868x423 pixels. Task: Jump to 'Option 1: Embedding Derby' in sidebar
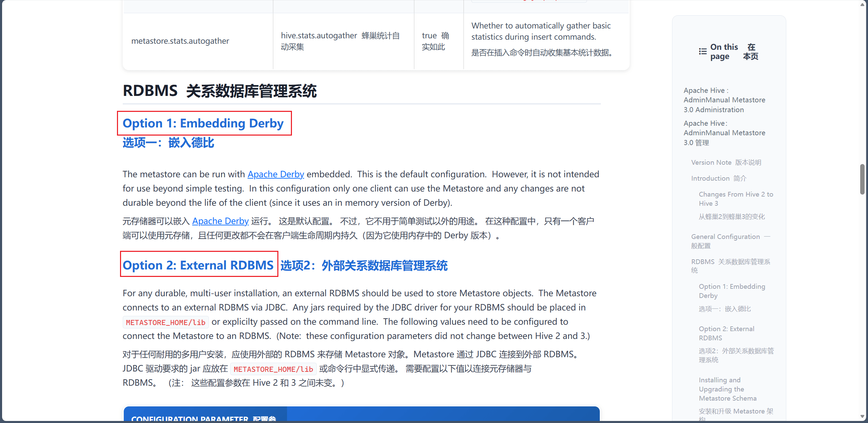point(732,291)
